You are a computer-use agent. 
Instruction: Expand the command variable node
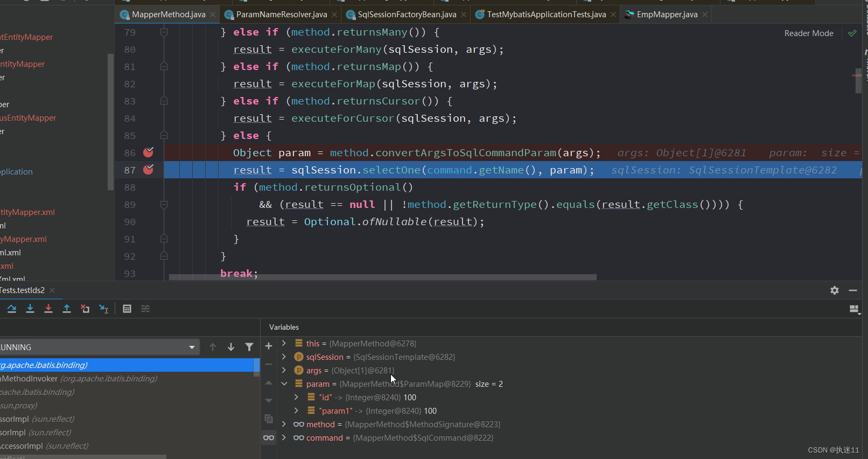284,437
